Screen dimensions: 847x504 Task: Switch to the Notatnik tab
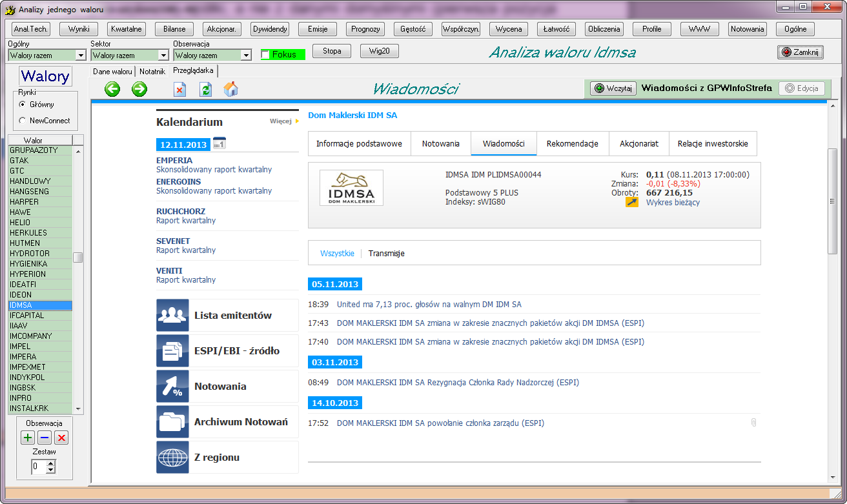[152, 72]
